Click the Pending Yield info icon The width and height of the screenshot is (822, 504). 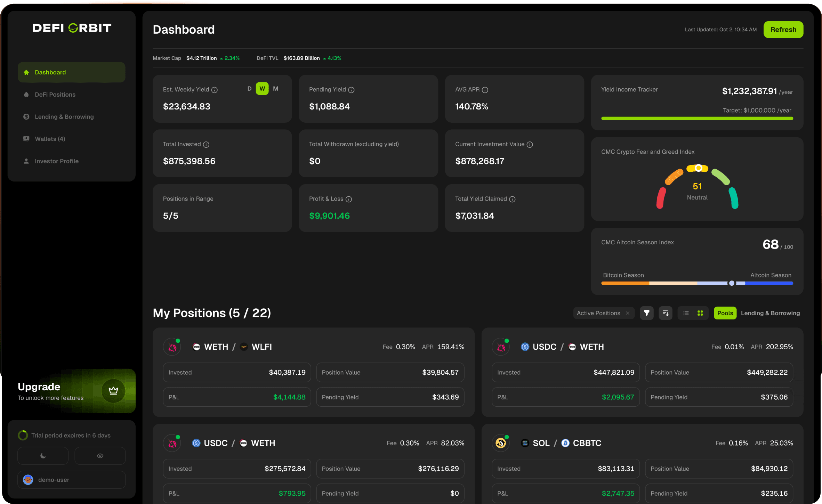[351, 90]
